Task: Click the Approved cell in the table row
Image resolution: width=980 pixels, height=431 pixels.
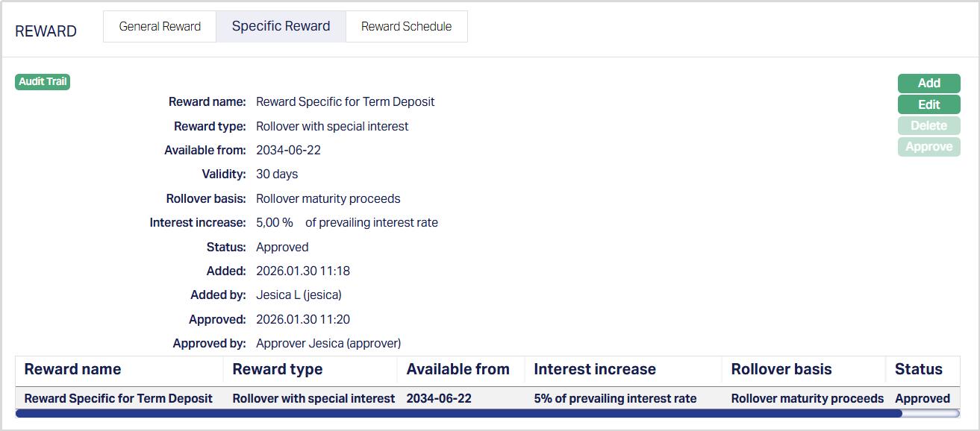Action: point(922,398)
